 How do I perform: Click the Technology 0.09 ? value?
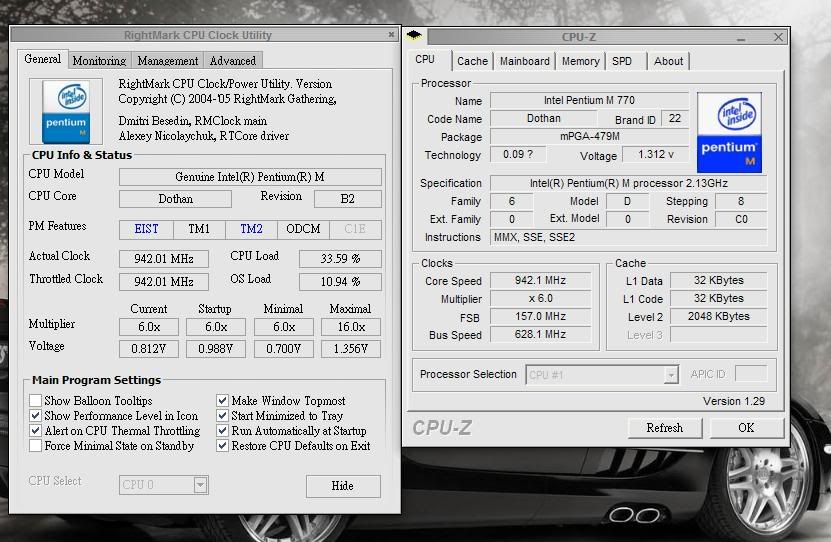[518, 154]
